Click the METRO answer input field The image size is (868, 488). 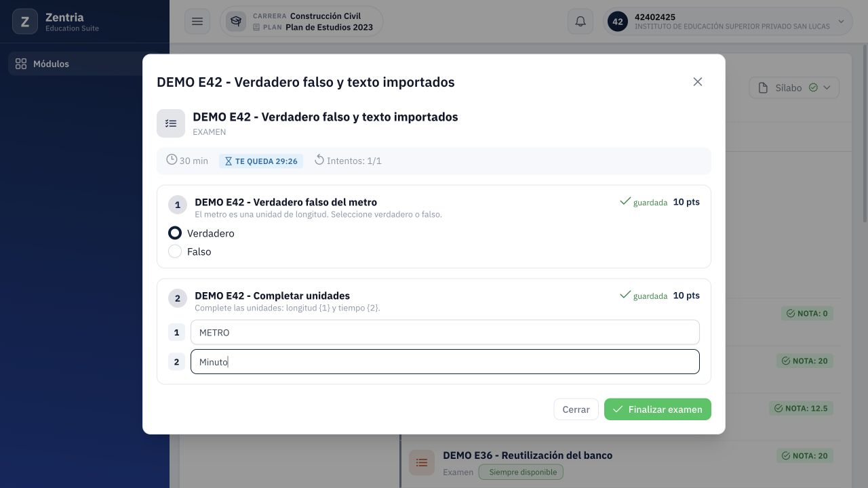[x=445, y=332]
